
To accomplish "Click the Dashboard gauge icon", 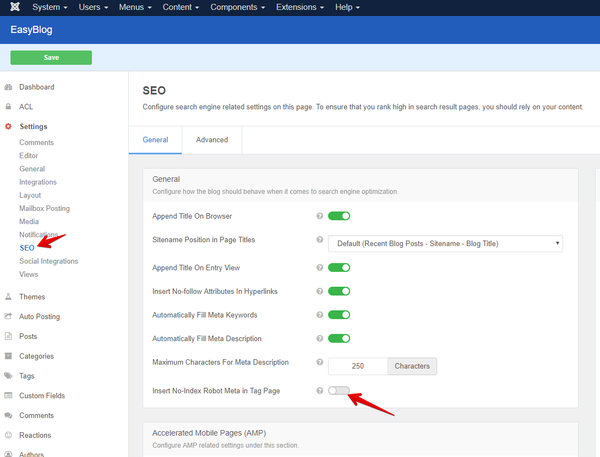I will 8,87.
